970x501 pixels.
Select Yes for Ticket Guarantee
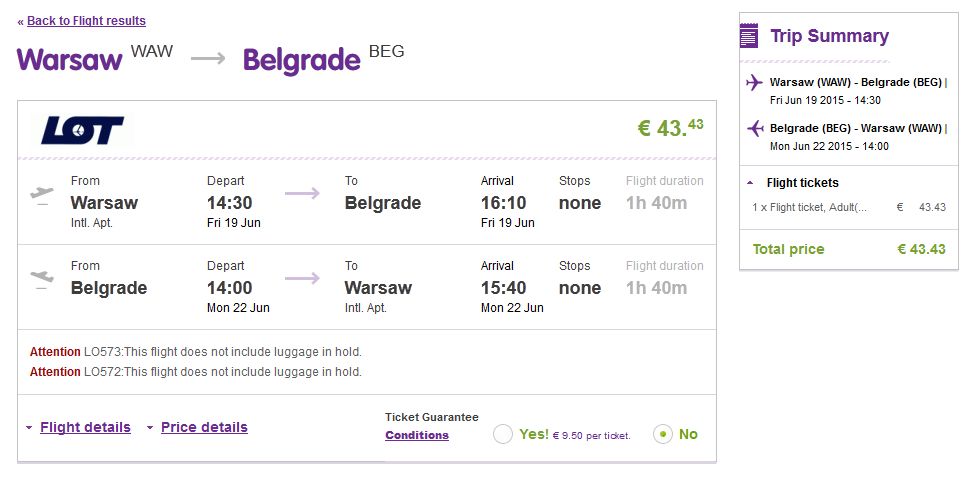pos(503,434)
